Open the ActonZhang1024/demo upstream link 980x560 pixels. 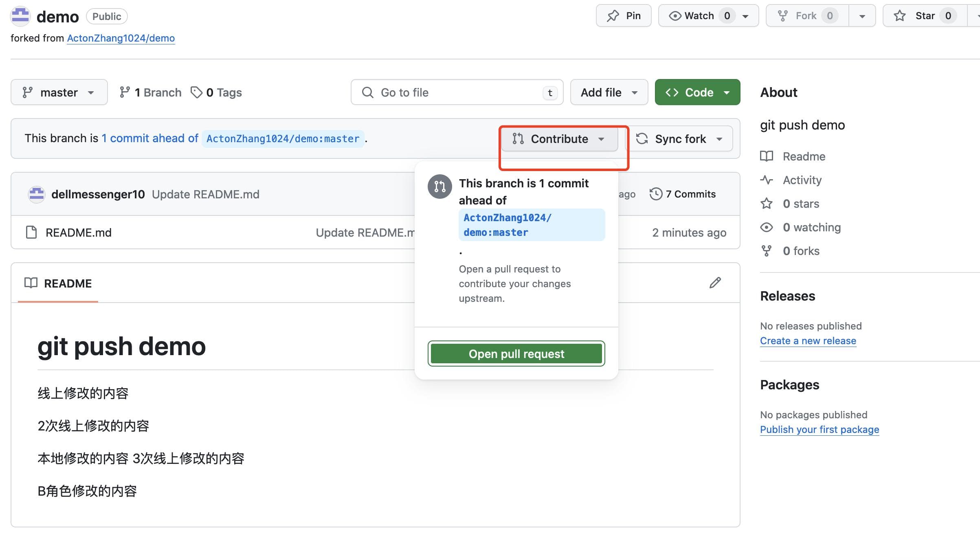click(121, 38)
